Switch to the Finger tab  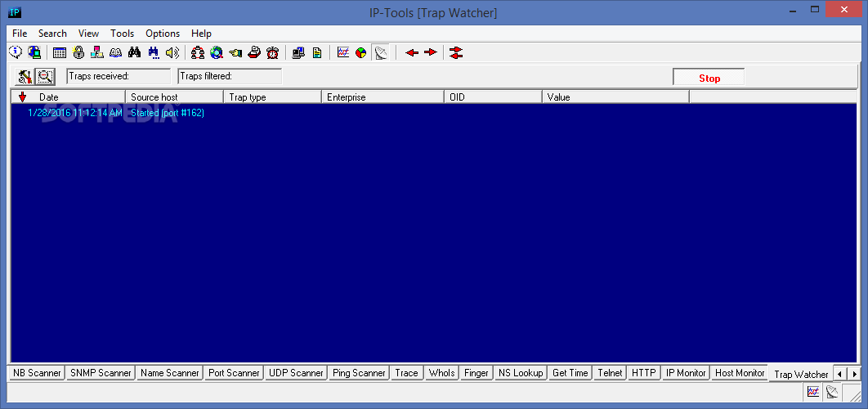click(x=476, y=373)
